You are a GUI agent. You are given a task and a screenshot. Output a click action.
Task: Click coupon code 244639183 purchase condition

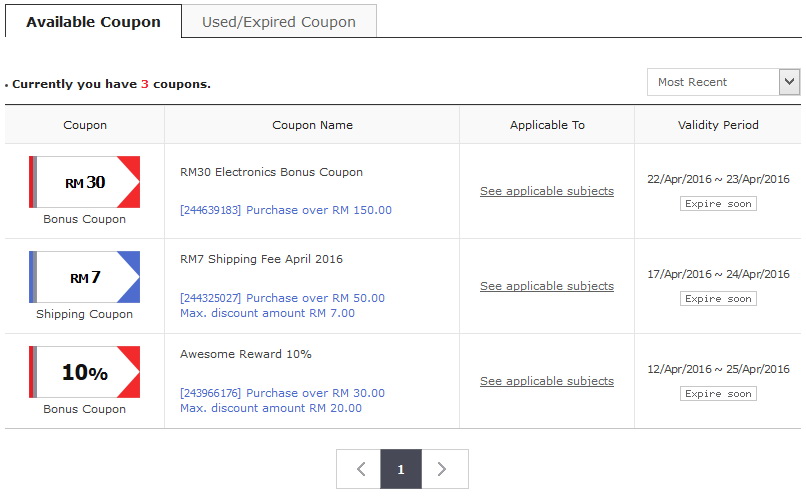pos(286,210)
